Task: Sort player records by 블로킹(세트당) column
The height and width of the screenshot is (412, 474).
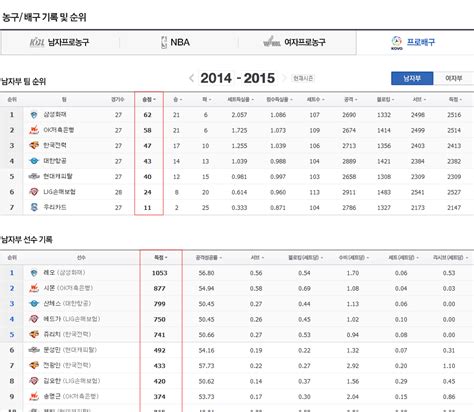Action: 305,258
